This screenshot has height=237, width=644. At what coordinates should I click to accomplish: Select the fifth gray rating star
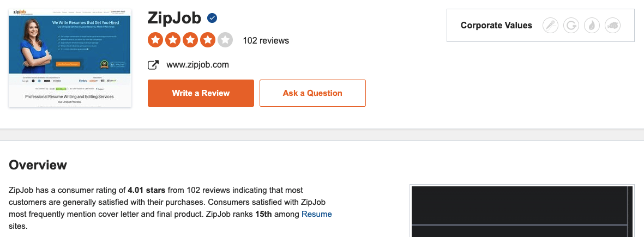pyautogui.click(x=225, y=40)
